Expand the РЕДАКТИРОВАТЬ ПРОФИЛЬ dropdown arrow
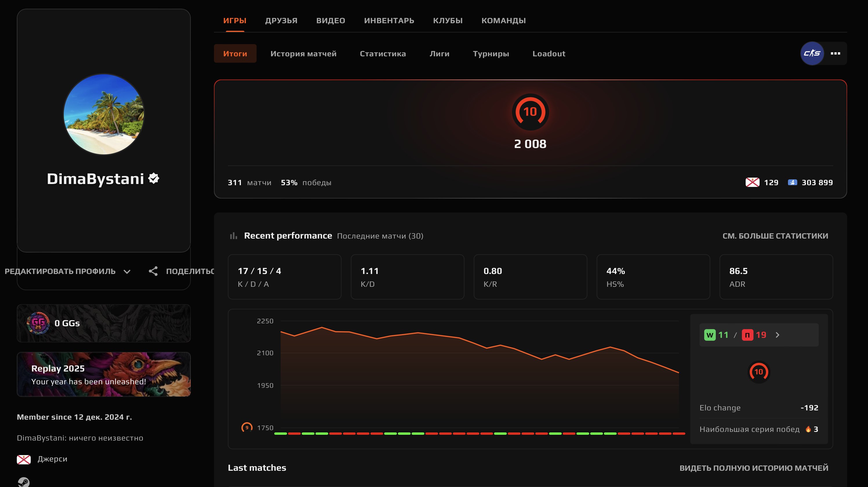 (x=127, y=271)
